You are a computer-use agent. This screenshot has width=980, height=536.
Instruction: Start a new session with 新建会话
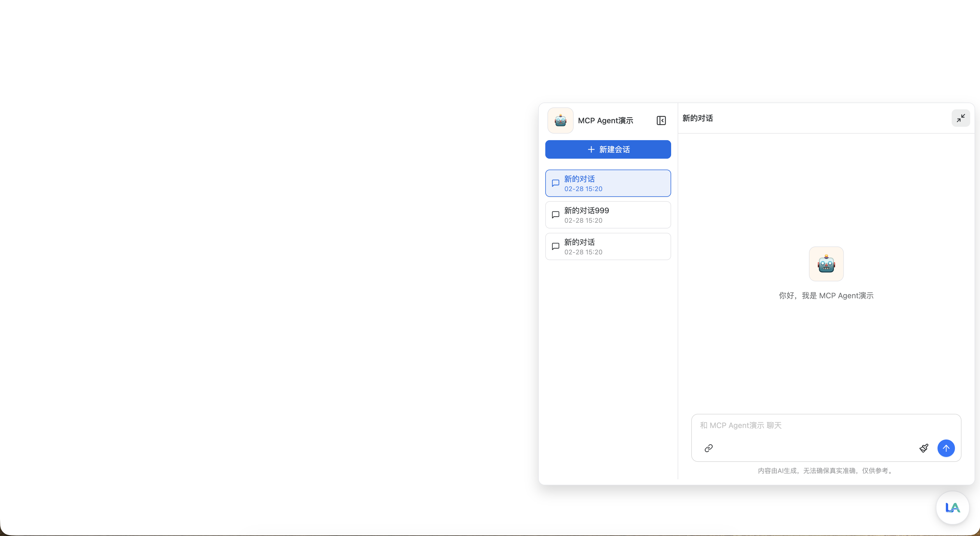pos(608,150)
